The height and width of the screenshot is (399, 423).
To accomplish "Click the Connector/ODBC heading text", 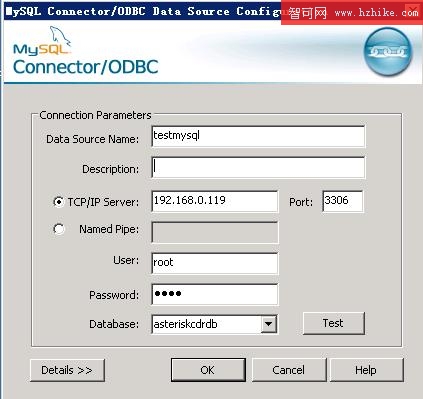I will (86, 67).
